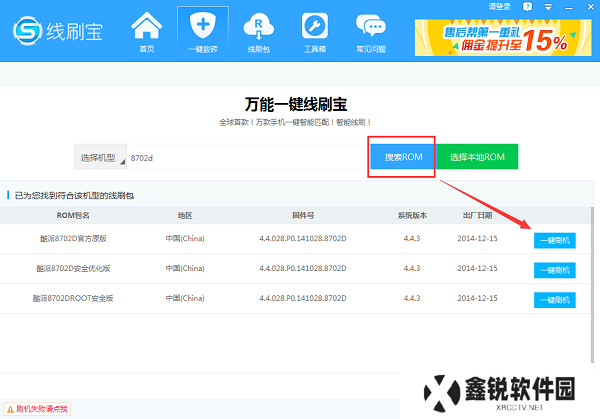Click the 选择本地ROM button

click(x=477, y=157)
